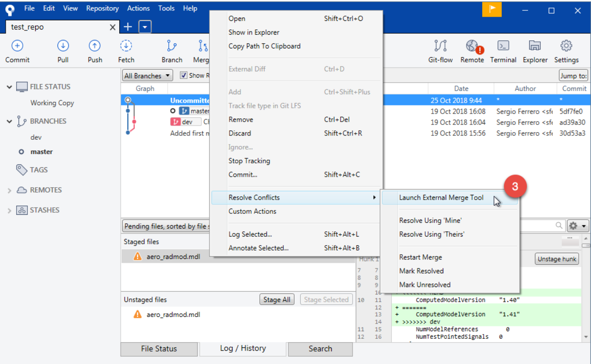This screenshot has width=591, height=364.
Task: Click the Author column header
Action: [x=525, y=88]
